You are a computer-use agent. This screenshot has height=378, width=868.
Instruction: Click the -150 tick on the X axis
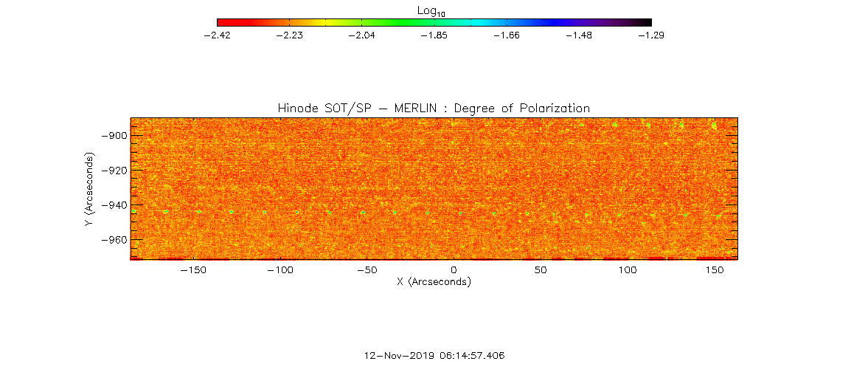[x=193, y=270]
